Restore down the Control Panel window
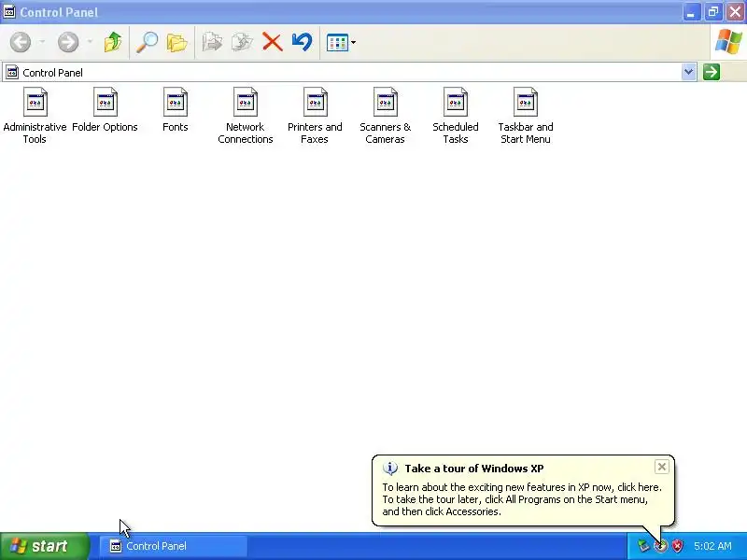Viewport: 747px width, 560px height. tap(712, 12)
